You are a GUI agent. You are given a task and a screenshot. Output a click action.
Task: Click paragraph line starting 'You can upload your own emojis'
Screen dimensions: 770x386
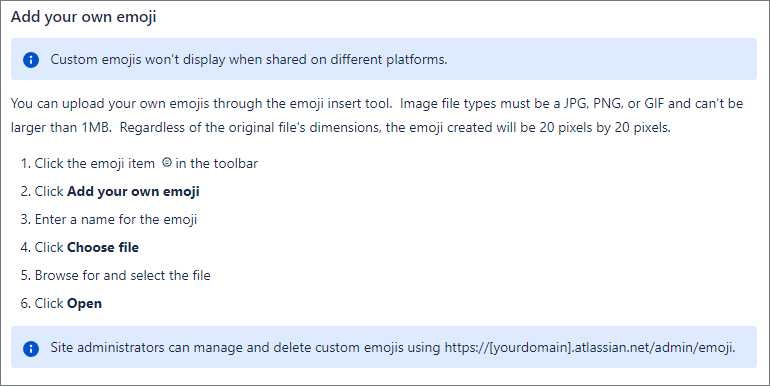tap(377, 104)
